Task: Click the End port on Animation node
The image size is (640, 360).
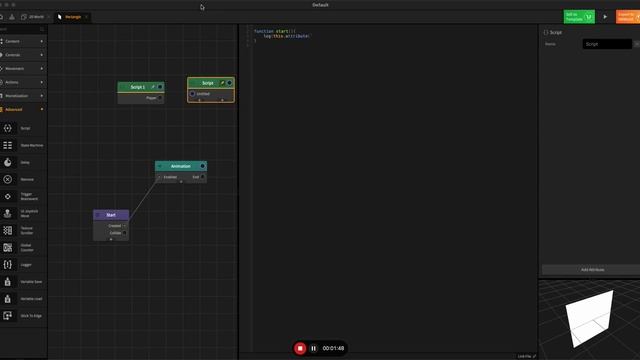Action: click(x=203, y=177)
